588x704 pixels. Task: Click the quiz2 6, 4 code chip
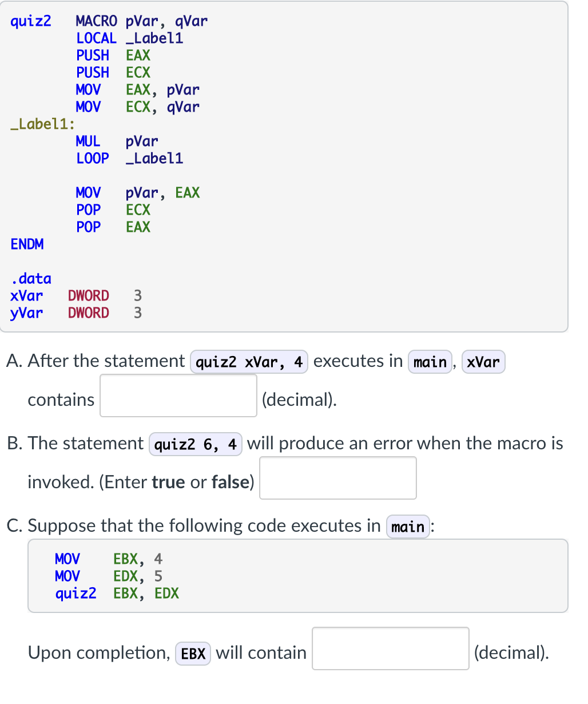pyautogui.click(x=196, y=444)
